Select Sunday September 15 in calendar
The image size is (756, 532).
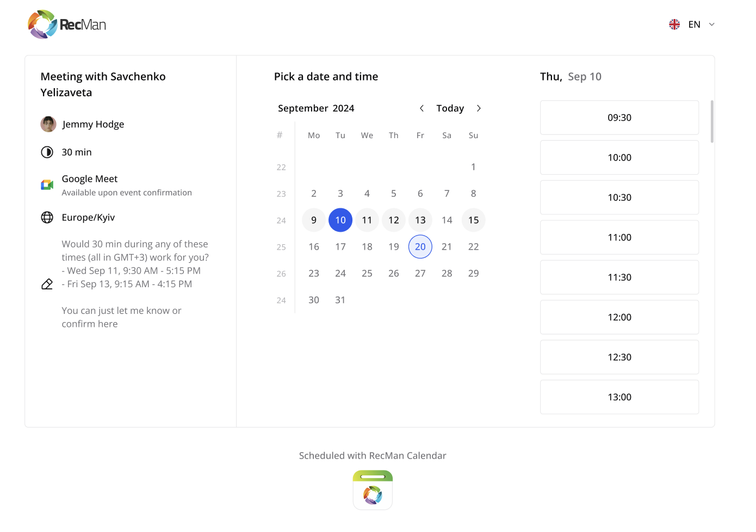coord(474,220)
